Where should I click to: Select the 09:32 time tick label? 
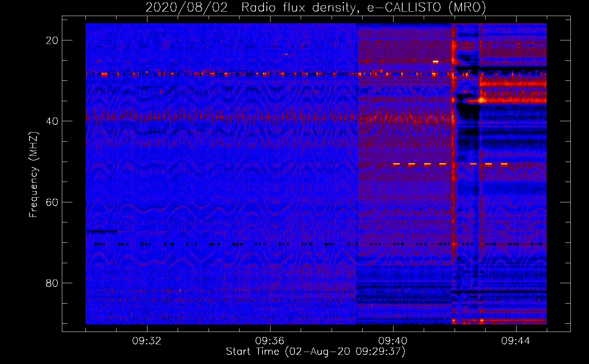pyautogui.click(x=147, y=341)
